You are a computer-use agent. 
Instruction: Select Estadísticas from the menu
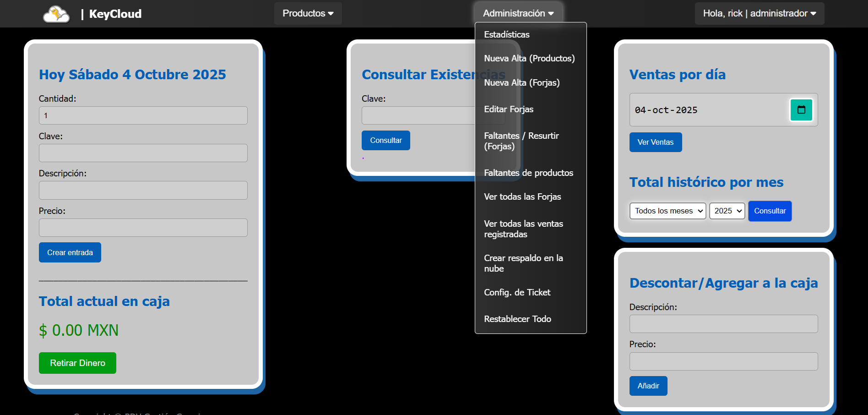507,34
